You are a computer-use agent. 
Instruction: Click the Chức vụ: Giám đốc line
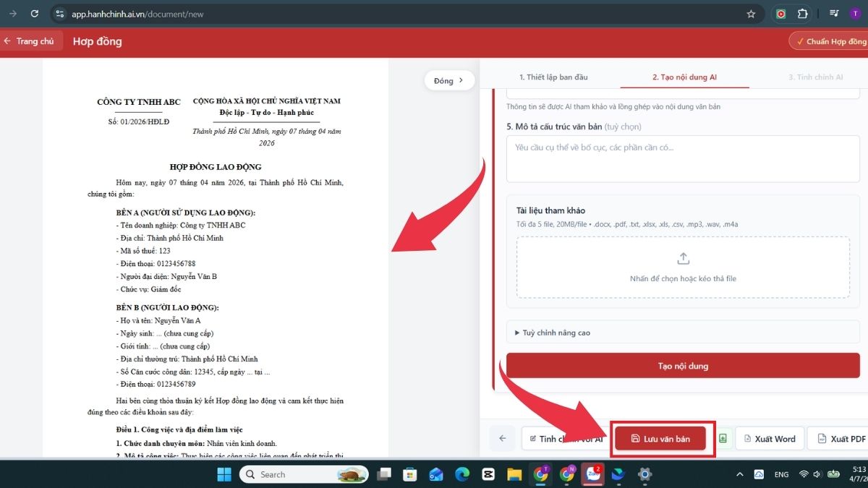pyautogui.click(x=149, y=289)
